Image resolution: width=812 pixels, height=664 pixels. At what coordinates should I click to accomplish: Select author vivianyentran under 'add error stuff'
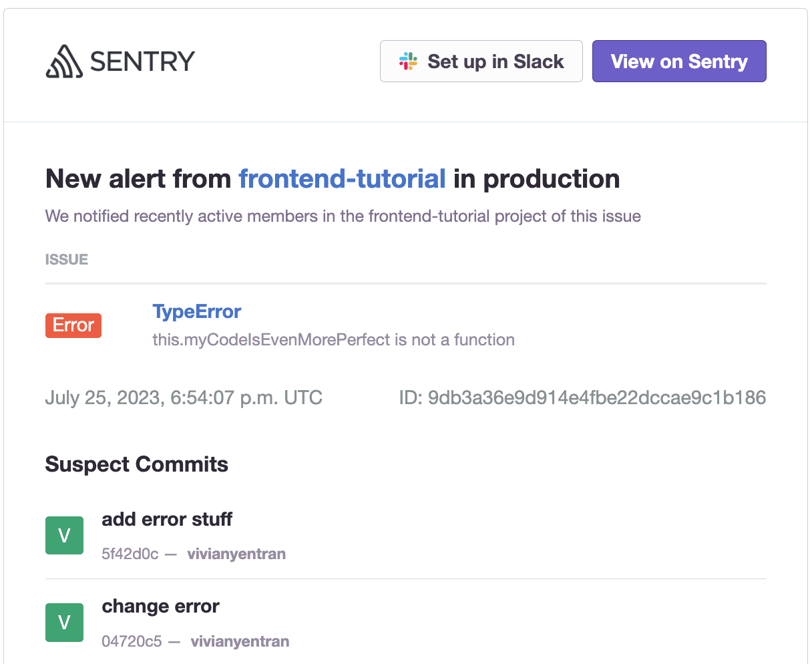(x=236, y=554)
